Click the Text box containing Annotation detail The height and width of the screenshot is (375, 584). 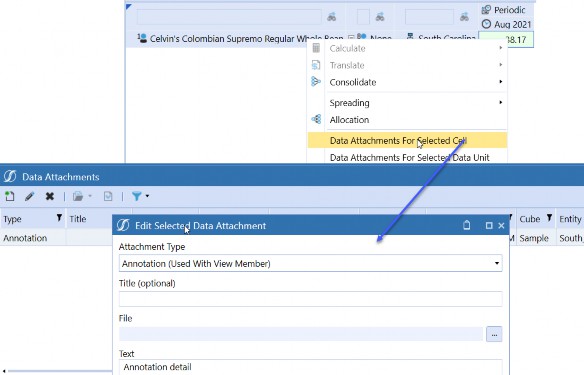311,367
